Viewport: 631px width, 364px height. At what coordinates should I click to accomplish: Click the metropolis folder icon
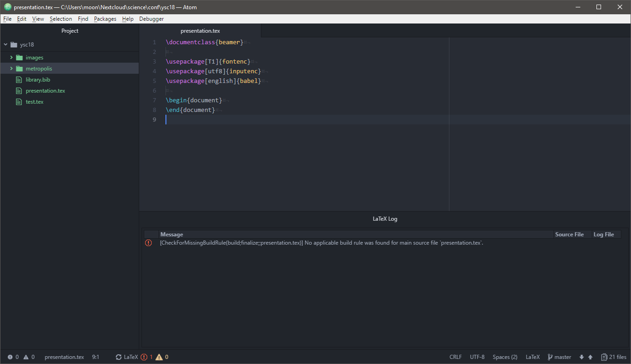pyautogui.click(x=19, y=69)
